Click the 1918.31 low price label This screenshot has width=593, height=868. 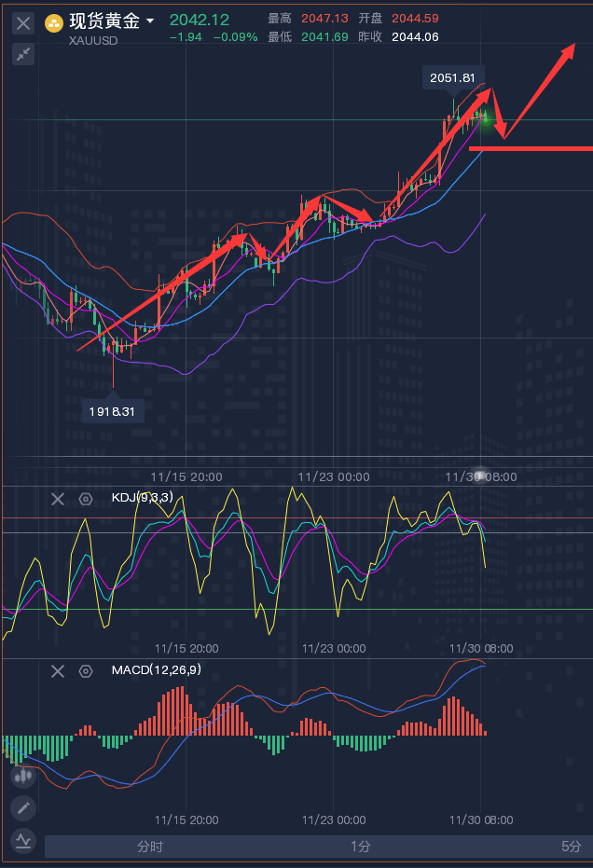point(112,410)
